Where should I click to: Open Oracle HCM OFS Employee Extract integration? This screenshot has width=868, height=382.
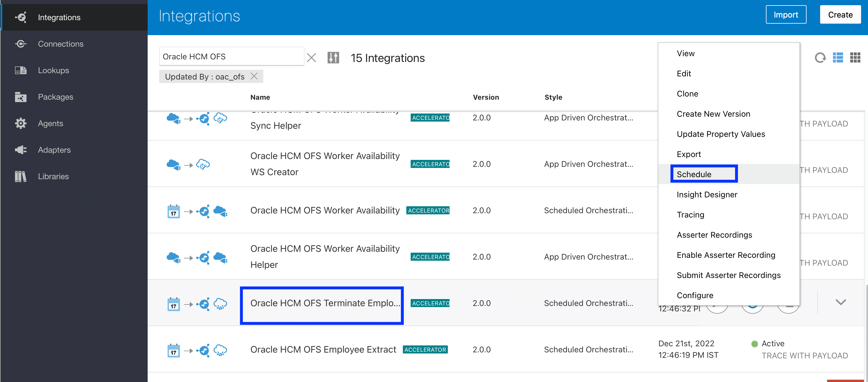pyautogui.click(x=323, y=349)
